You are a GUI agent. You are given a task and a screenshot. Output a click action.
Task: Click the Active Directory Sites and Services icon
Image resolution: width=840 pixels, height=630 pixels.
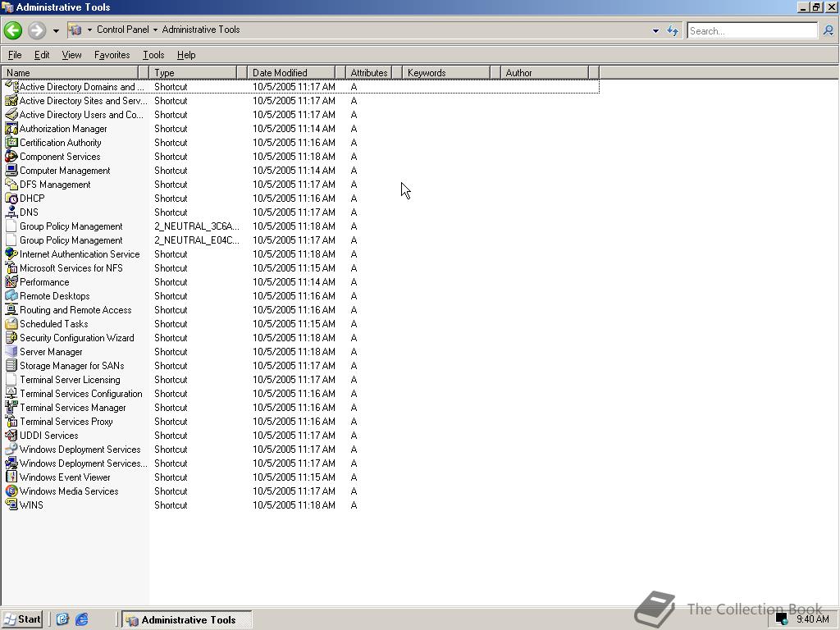pyautogui.click(x=11, y=101)
